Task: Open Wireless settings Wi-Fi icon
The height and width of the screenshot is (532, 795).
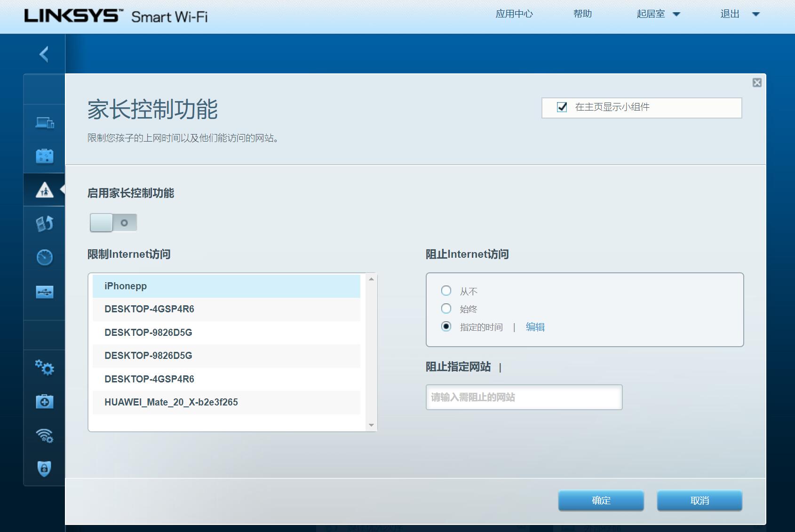Action: (45, 436)
